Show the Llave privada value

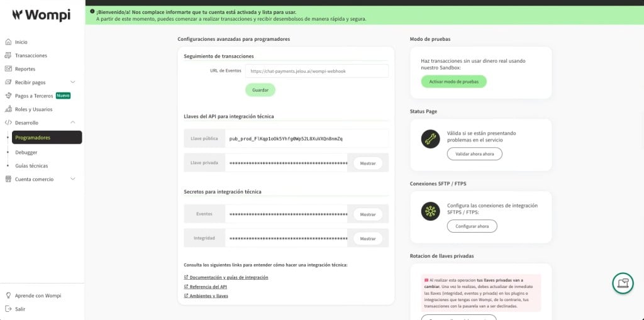367,163
